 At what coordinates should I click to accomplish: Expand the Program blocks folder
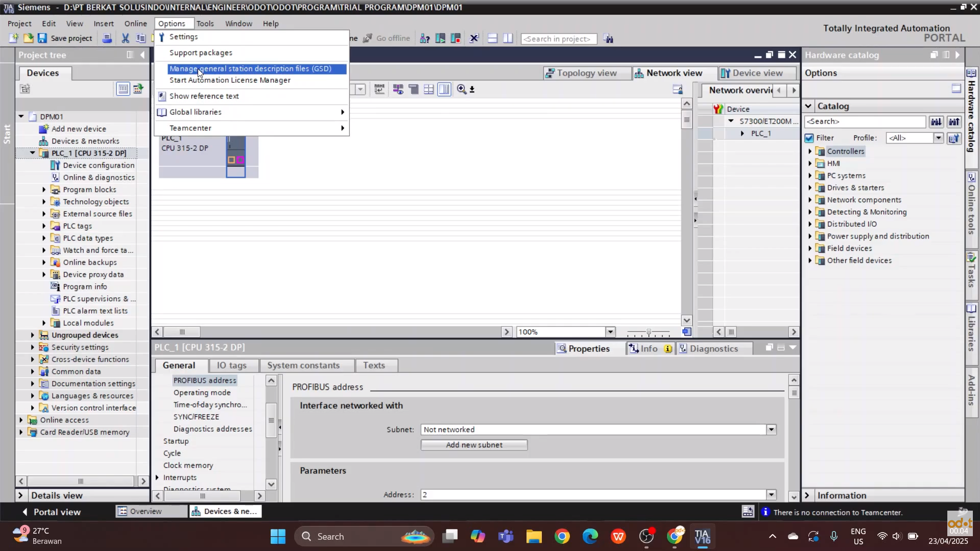point(44,190)
